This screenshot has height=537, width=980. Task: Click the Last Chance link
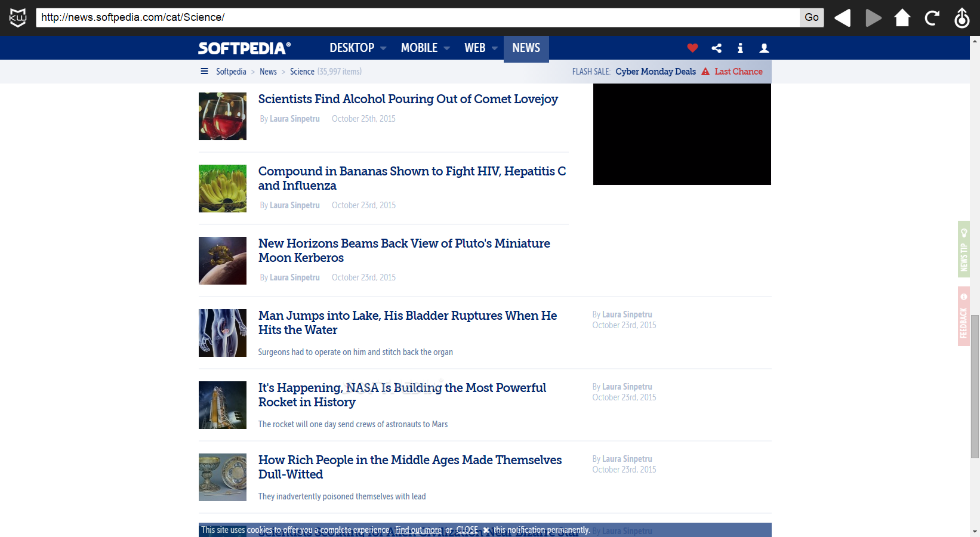(x=738, y=72)
